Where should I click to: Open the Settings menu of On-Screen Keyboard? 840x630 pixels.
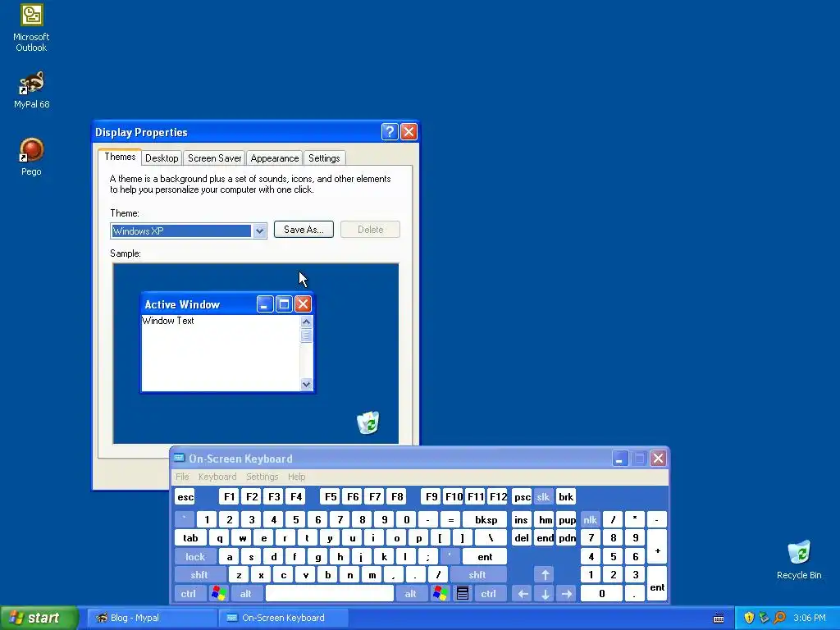pyautogui.click(x=262, y=477)
